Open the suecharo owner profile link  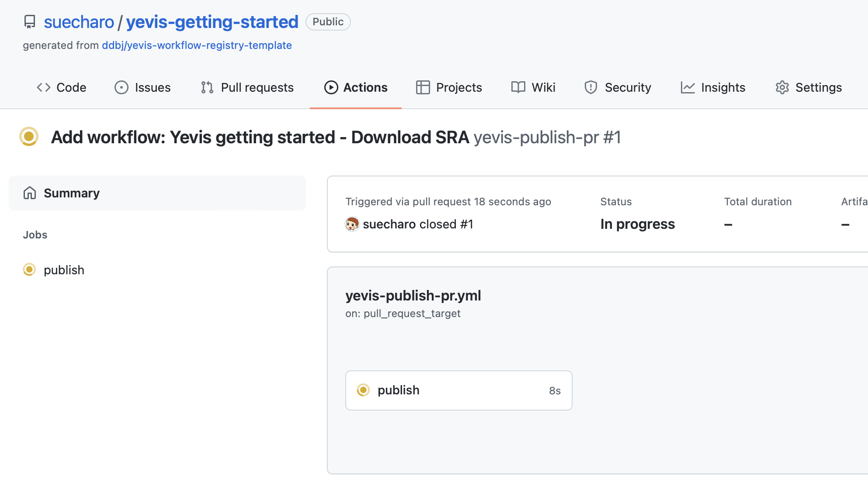79,22
